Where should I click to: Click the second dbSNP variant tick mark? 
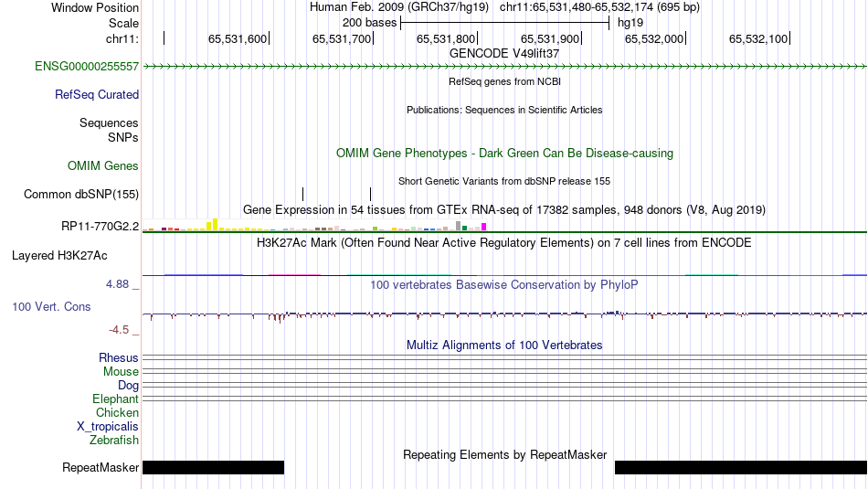pos(370,194)
